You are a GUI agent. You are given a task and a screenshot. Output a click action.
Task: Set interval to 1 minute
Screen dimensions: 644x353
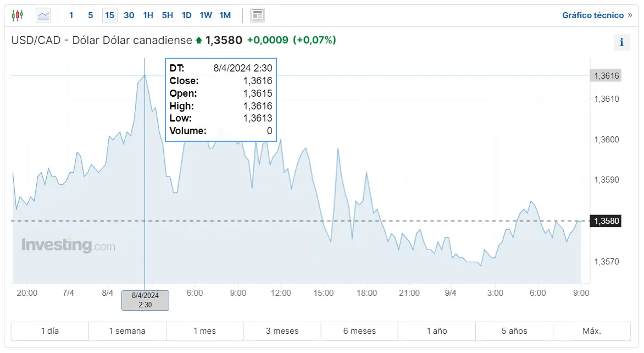[x=71, y=15]
